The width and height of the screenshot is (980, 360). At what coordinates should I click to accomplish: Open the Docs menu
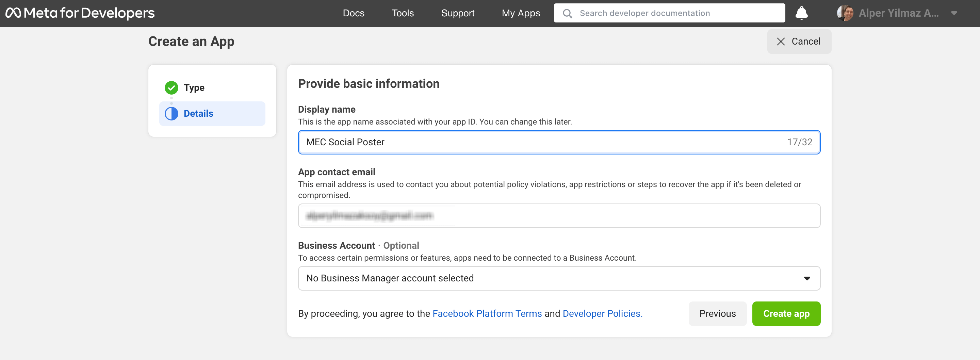pos(354,13)
